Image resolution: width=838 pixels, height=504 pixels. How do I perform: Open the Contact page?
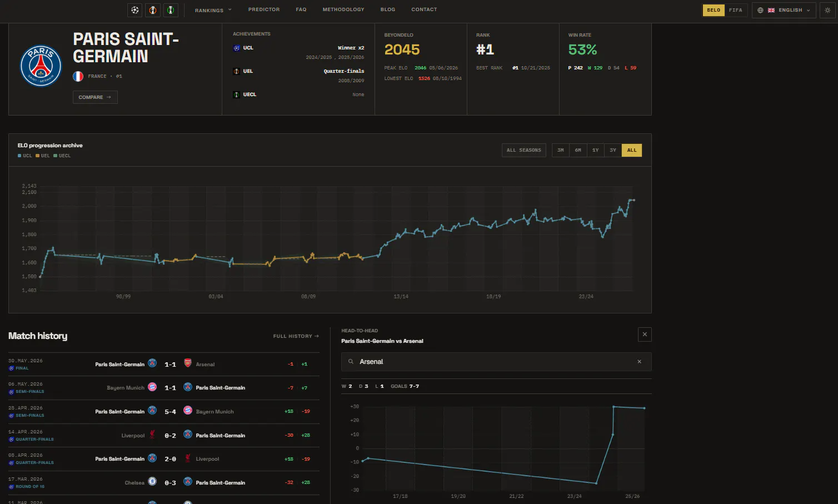[424, 9]
